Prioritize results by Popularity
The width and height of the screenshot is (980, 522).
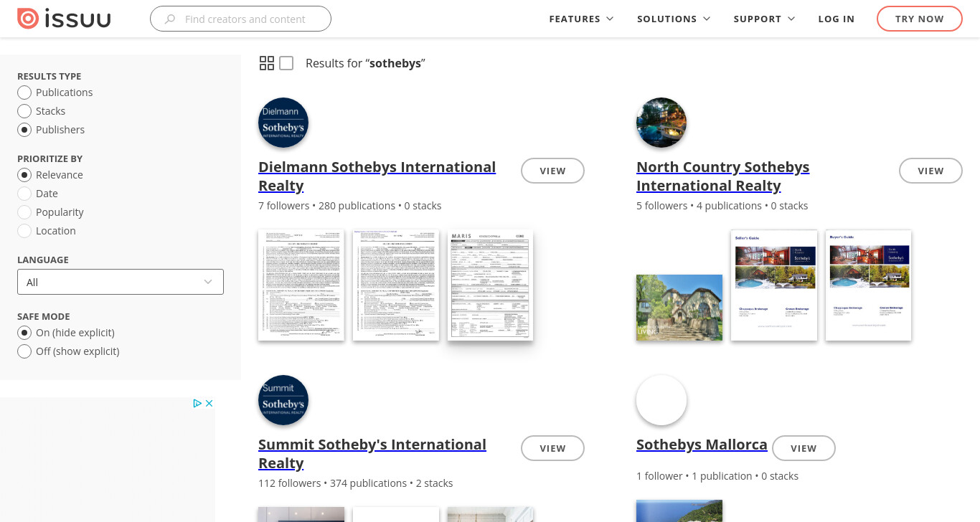(x=24, y=212)
